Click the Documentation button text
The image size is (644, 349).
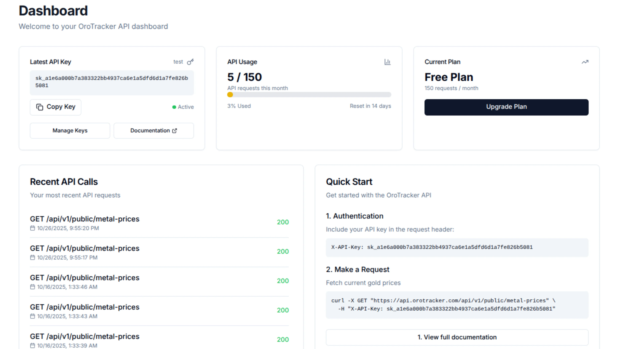click(150, 130)
